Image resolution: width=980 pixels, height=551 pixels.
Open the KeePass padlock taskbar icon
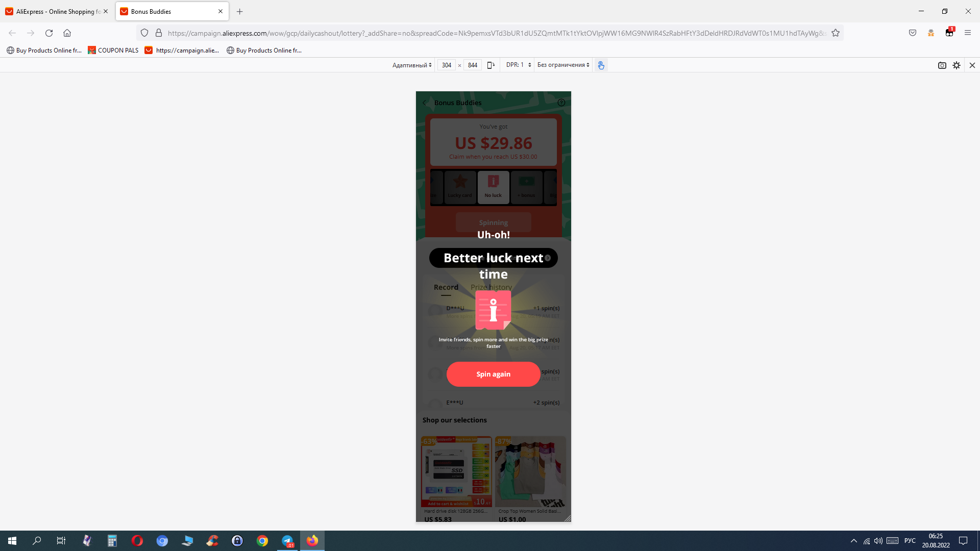click(x=237, y=541)
